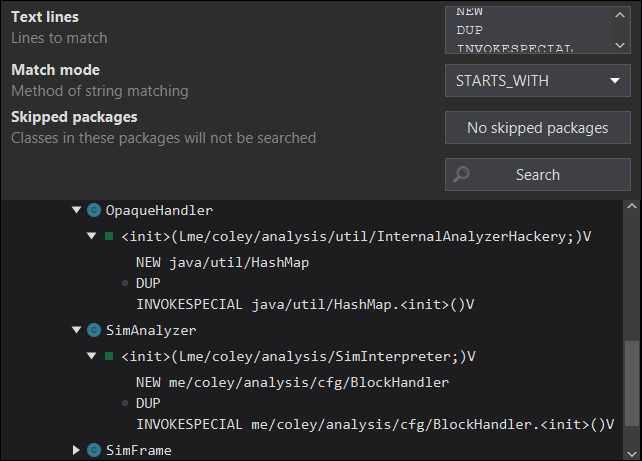Select the SimAnalyzer tree item
This screenshot has height=461, width=642.
(151, 330)
